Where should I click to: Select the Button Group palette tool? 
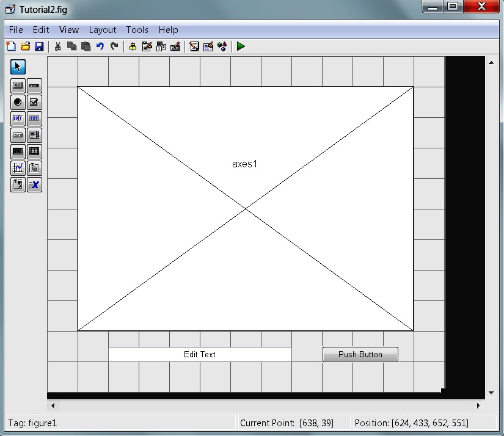tap(17, 184)
